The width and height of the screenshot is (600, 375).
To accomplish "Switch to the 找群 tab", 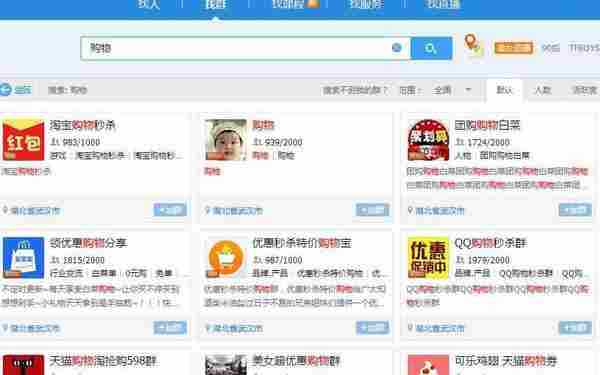I will click(x=215, y=4).
